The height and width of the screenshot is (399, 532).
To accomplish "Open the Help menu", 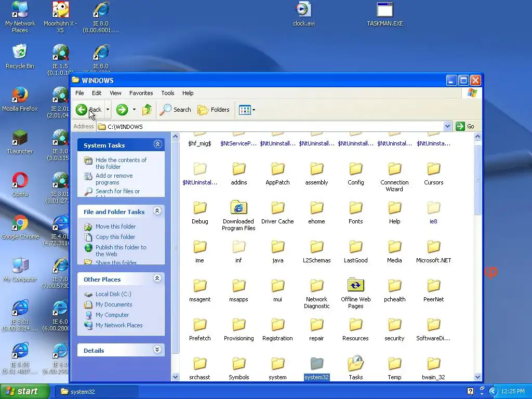I will click(188, 93).
